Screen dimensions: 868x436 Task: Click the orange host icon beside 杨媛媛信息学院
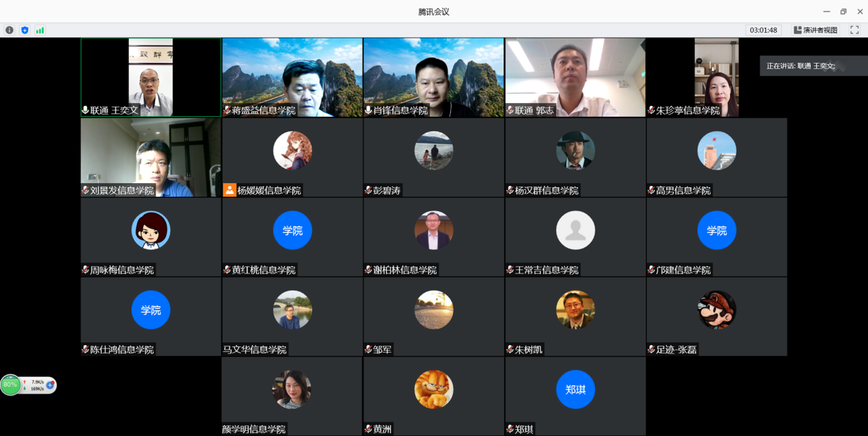[229, 190]
